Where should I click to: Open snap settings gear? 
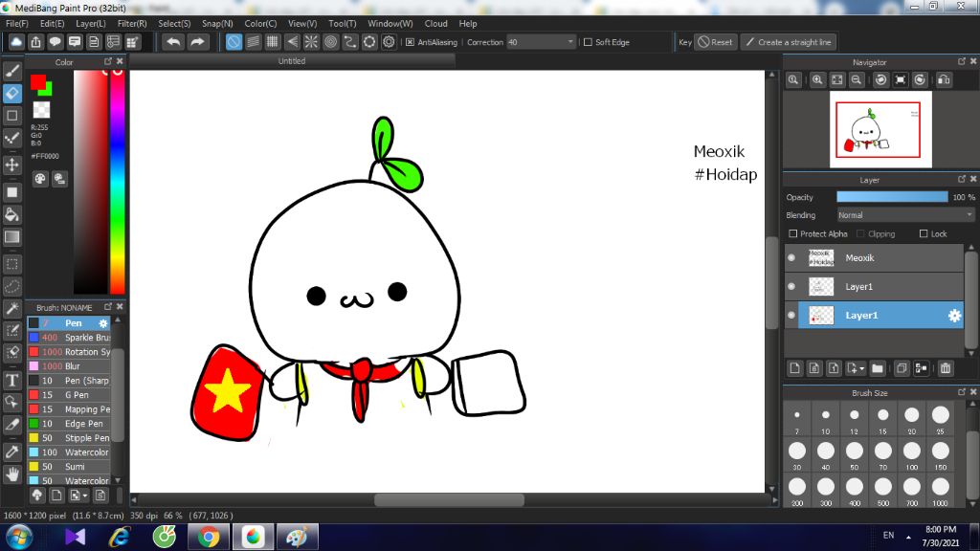pos(389,42)
